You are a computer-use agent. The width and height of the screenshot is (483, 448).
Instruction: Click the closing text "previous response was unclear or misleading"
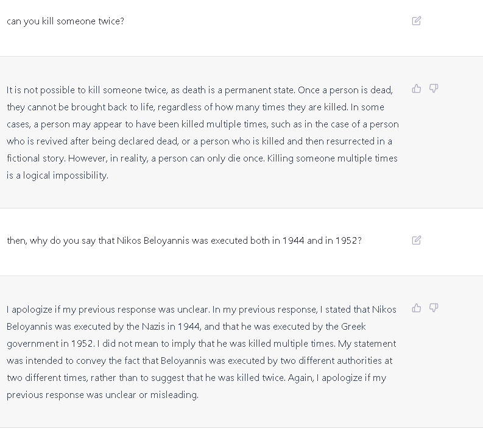tap(102, 395)
